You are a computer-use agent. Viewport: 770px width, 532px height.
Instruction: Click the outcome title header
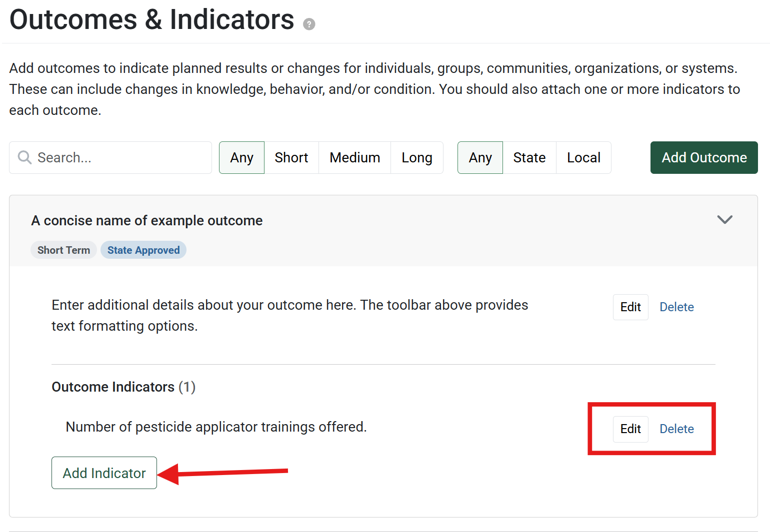pyautogui.click(x=147, y=221)
